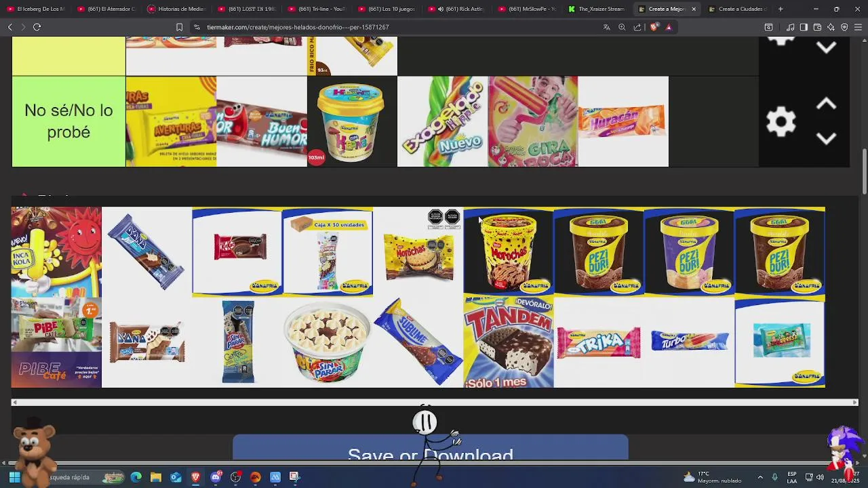This screenshot has height=488, width=868.
Task: Click the tiermaker.com address bar
Action: (x=393, y=27)
